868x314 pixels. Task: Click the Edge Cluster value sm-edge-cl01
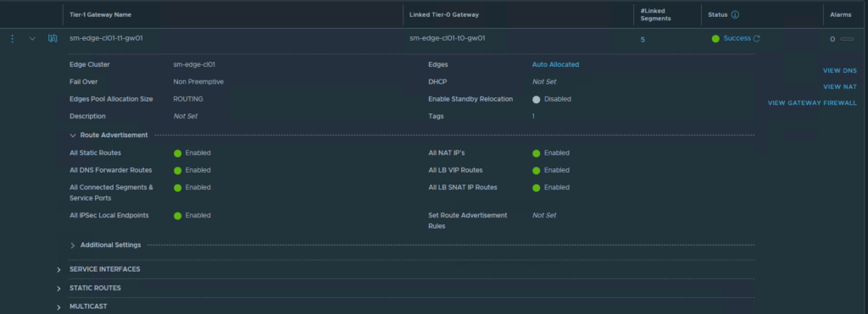click(x=194, y=64)
